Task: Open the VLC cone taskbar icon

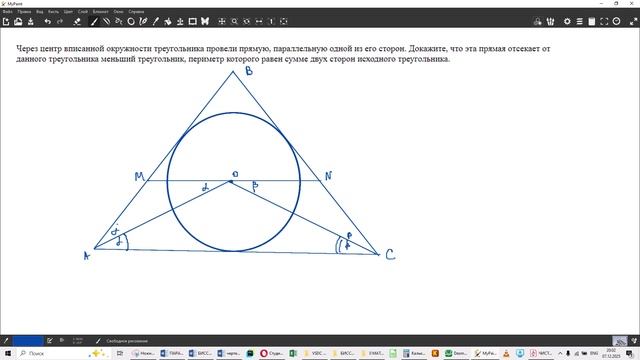Action: tap(506, 353)
